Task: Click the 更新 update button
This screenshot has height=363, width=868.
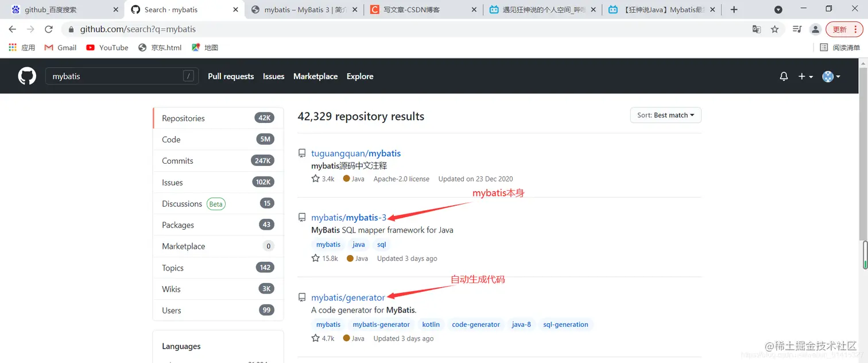Action: pyautogui.click(x=844, y=29)
